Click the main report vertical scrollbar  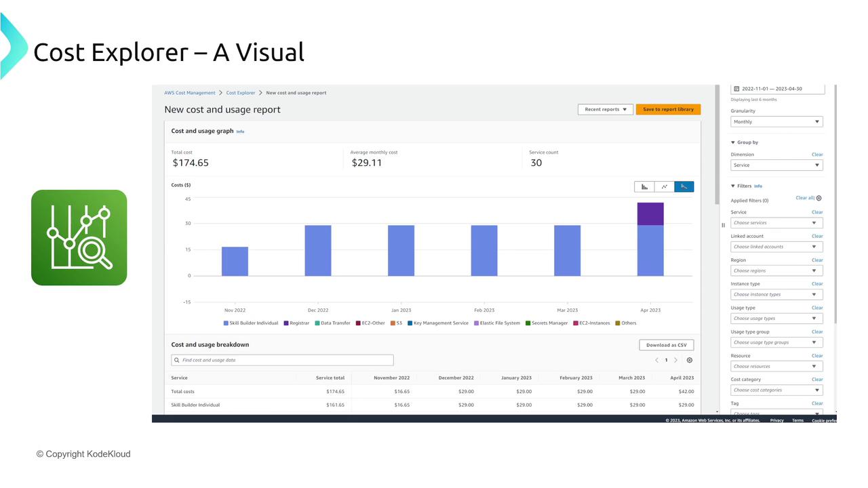point(717,145)
